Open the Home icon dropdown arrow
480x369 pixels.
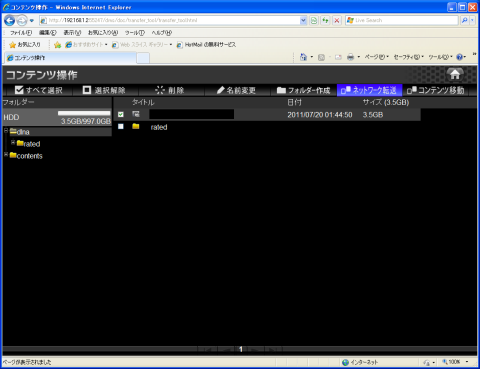click(312, 57)
